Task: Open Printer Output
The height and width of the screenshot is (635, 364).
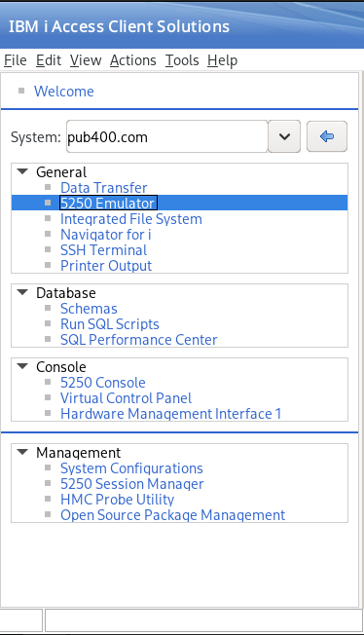Action: click(106, 266)
